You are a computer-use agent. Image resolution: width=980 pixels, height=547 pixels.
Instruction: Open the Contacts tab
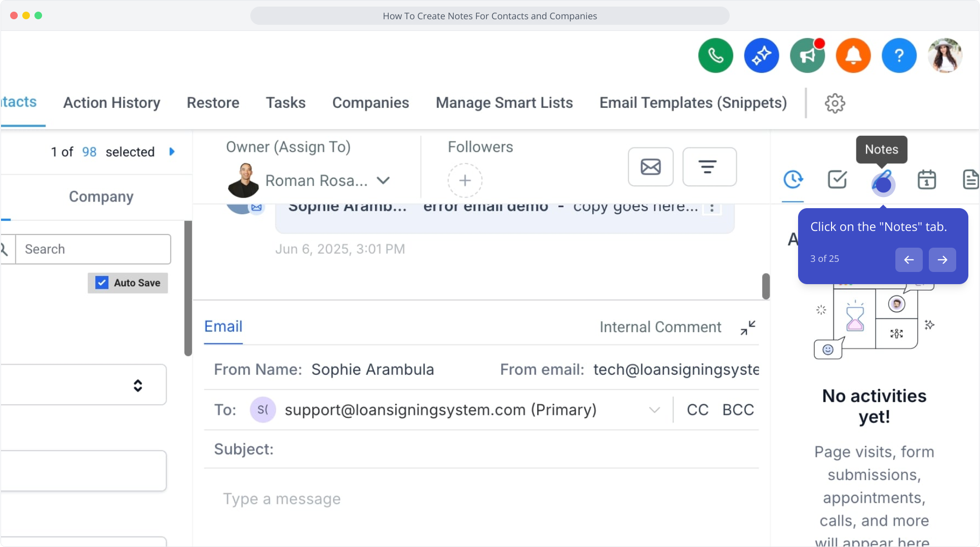[19, 102]
